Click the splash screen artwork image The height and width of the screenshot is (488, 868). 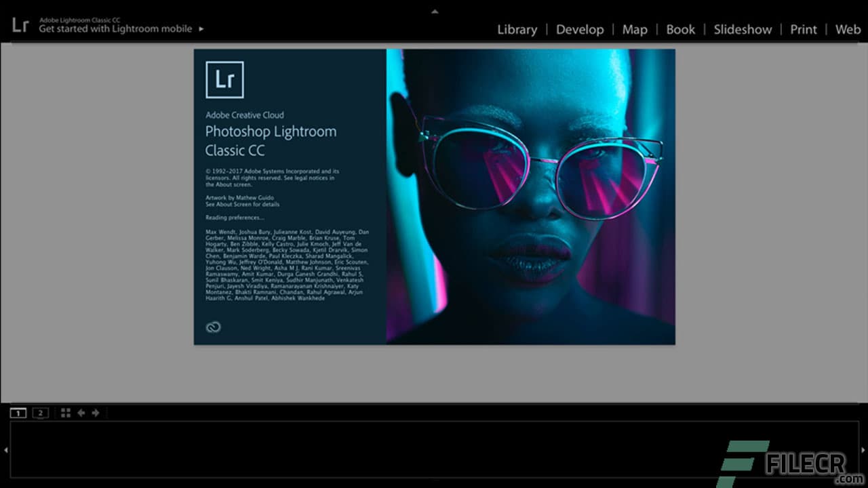coord(529,196)
